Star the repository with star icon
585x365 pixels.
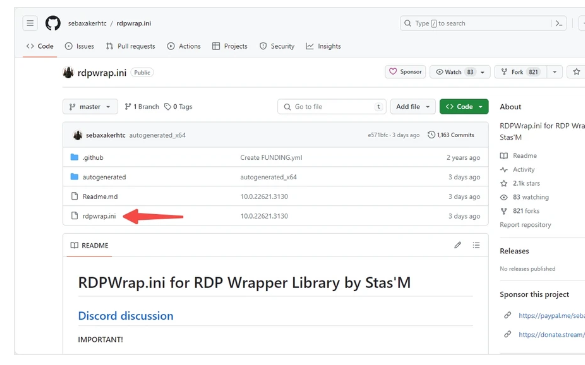point(576,72)
